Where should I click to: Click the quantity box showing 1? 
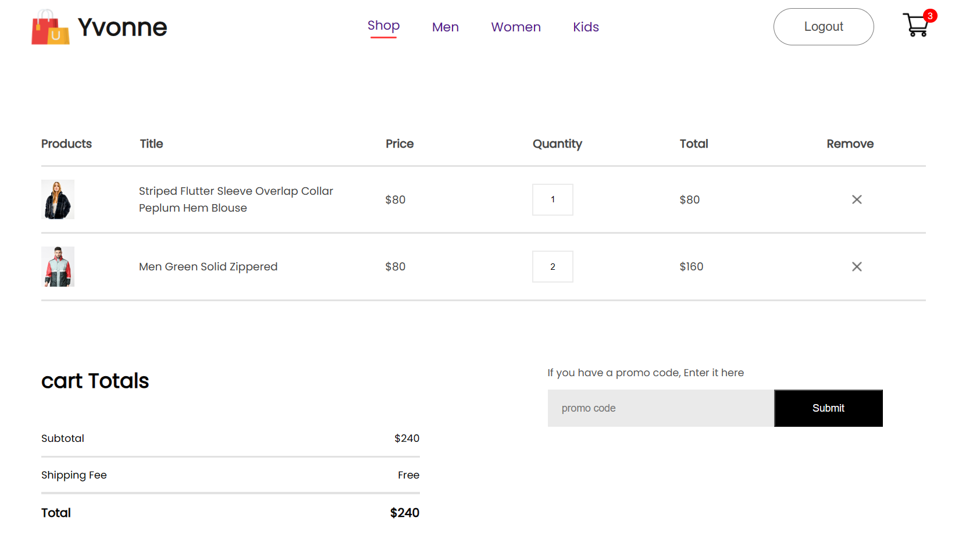click(x=553, y=199)
